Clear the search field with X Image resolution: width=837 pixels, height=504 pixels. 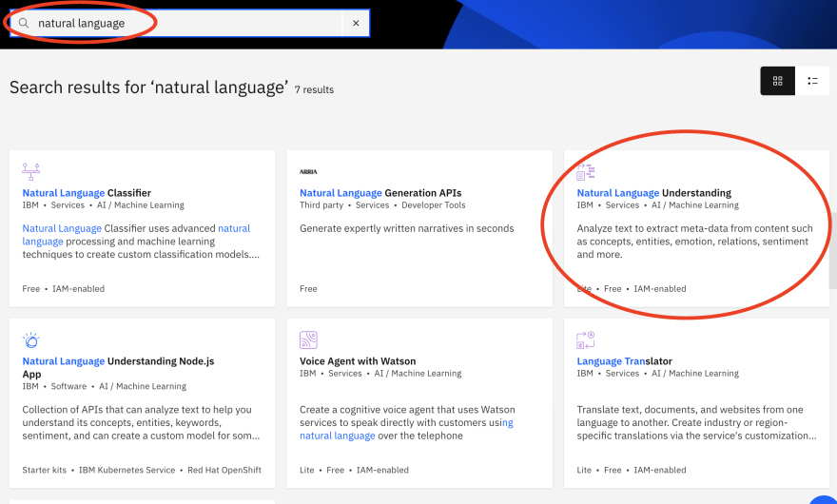tap(356, 23)
